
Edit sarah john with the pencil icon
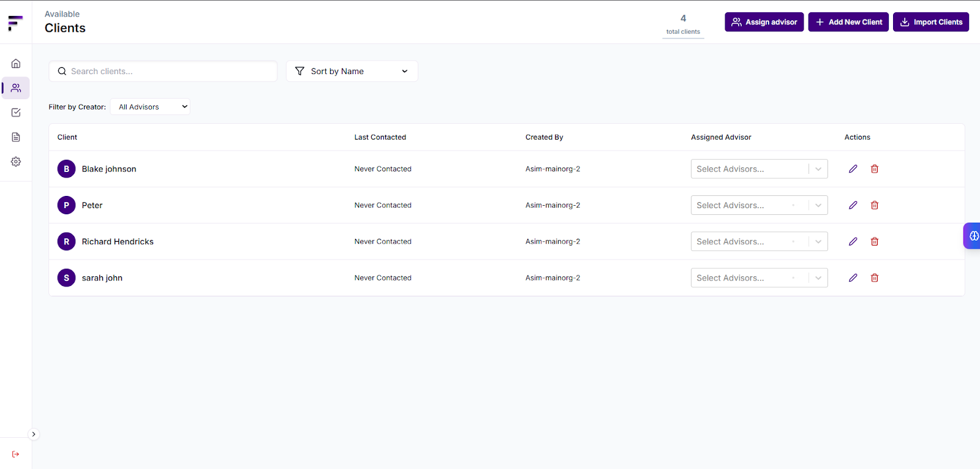tap(853, 278)
